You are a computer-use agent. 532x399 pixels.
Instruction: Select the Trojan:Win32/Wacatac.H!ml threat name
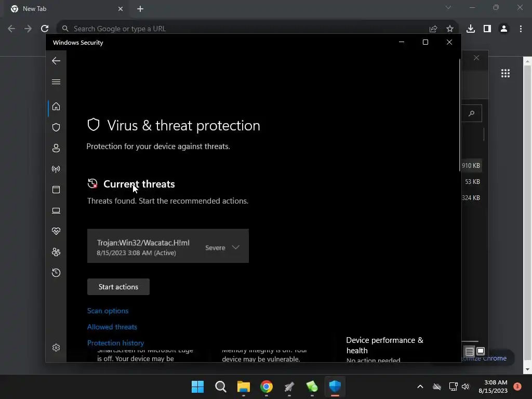[x=143, y=243]
